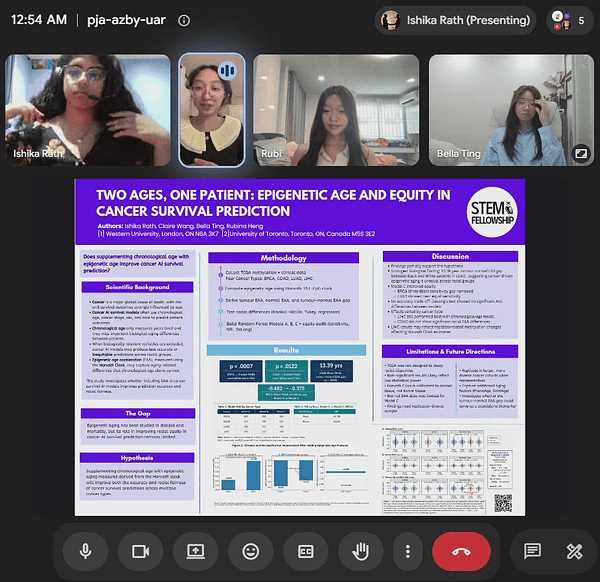This screenshot has width=600, height=582.
Task: Click The Gap heading in poster
Action: (138, 413)
